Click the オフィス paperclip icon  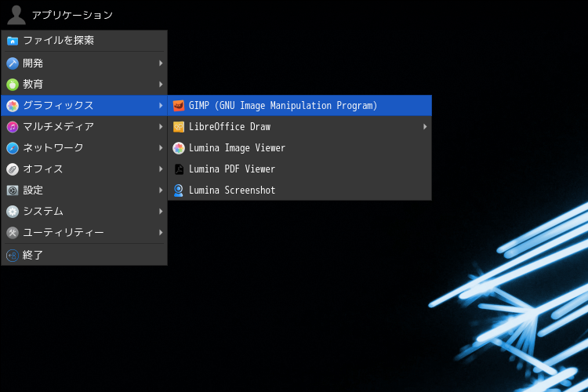(13, 169)
